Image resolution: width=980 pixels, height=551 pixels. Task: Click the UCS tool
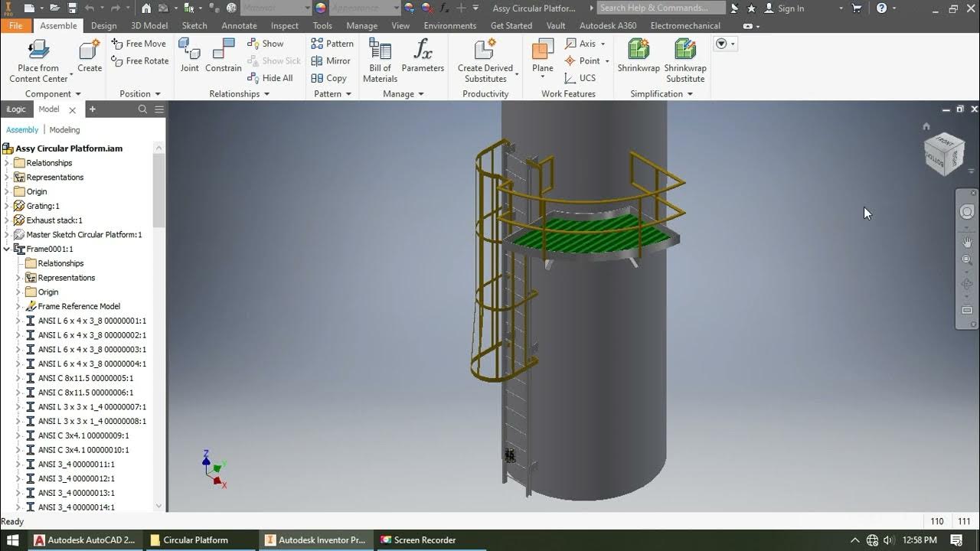[580, 78]
